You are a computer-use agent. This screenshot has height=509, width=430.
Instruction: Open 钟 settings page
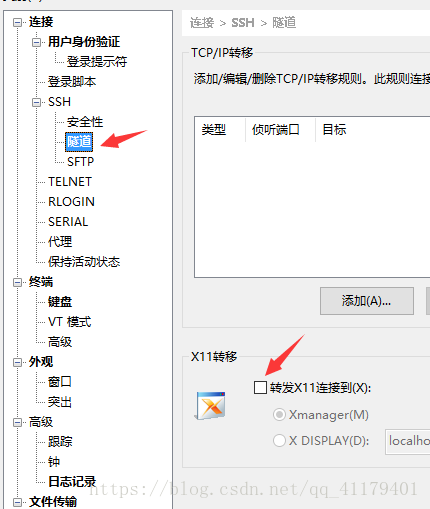(x=54, y=462)
